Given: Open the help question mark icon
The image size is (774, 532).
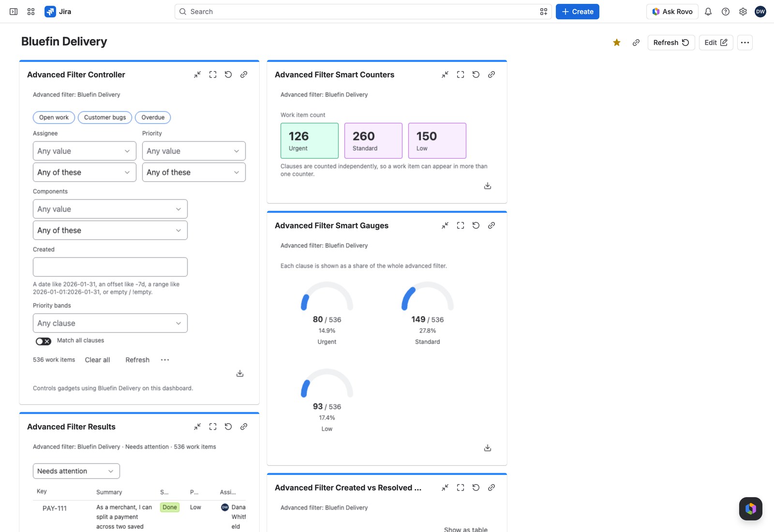Looking at the screenshot, I should tap(726, 12).
